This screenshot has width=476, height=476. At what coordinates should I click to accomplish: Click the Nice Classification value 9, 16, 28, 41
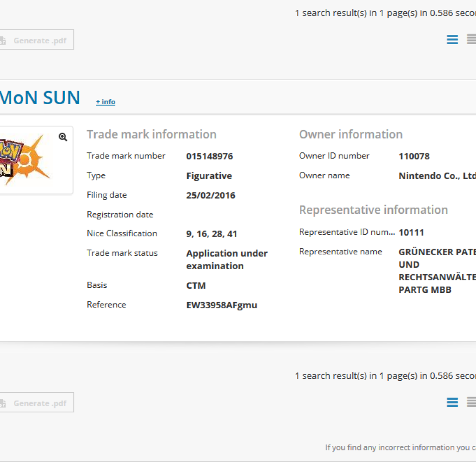click(212, 234)
